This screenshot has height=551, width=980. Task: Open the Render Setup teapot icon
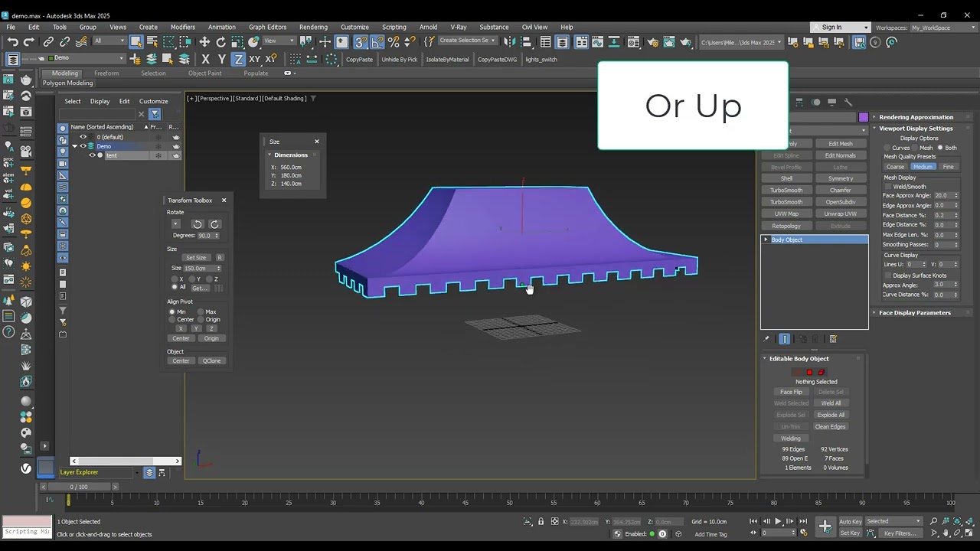click(x=652, y=42)
